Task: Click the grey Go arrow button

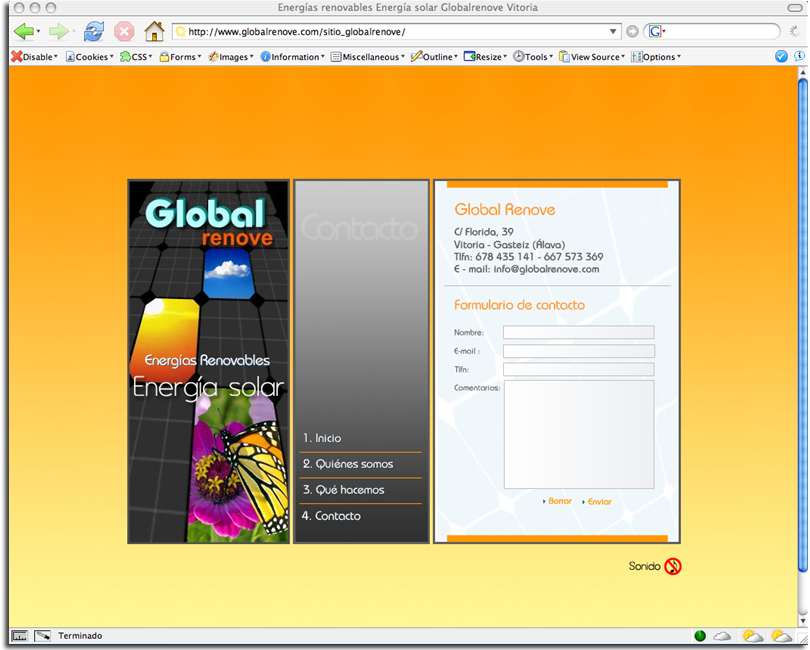Action: coord(632,32)
